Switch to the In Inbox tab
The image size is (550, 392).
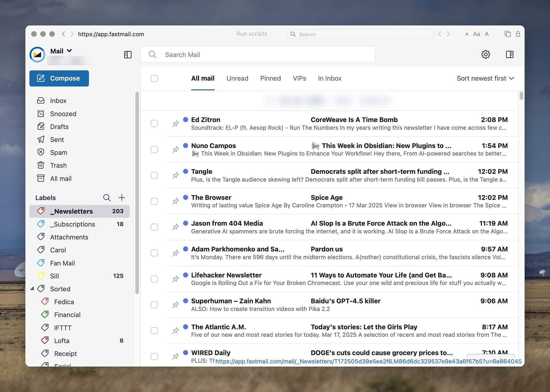point(330,78)
